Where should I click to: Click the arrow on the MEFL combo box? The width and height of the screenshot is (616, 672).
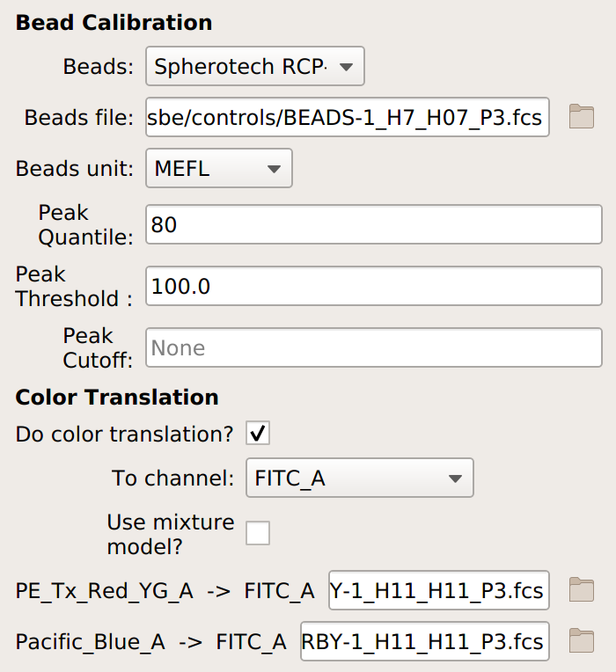[x=274, y=168]
